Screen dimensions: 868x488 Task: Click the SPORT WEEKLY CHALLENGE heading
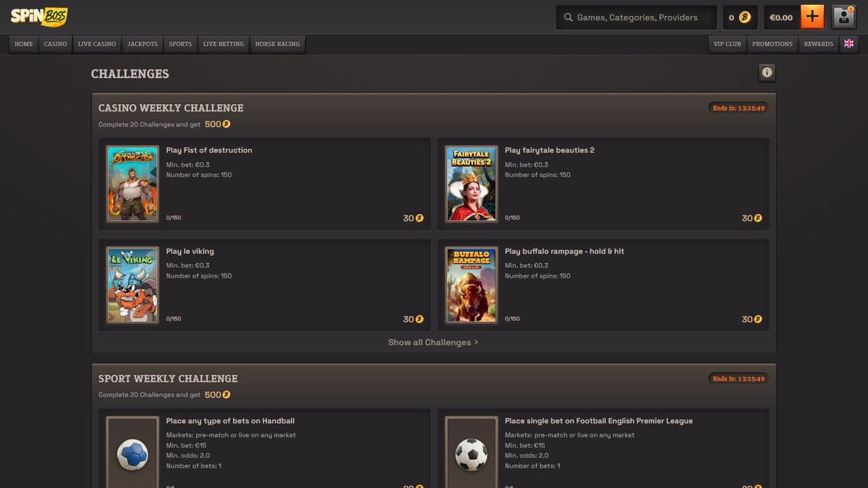(168, 378)
